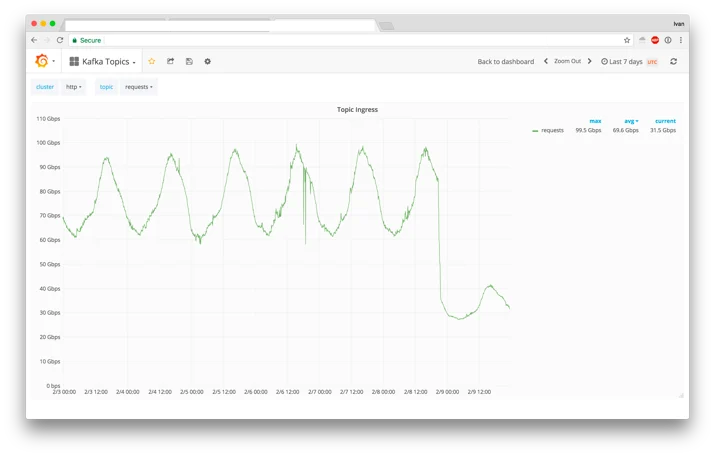The image size is (715, 456).
Task: Share the dashboard via share icon
Action: coord(171,61)
